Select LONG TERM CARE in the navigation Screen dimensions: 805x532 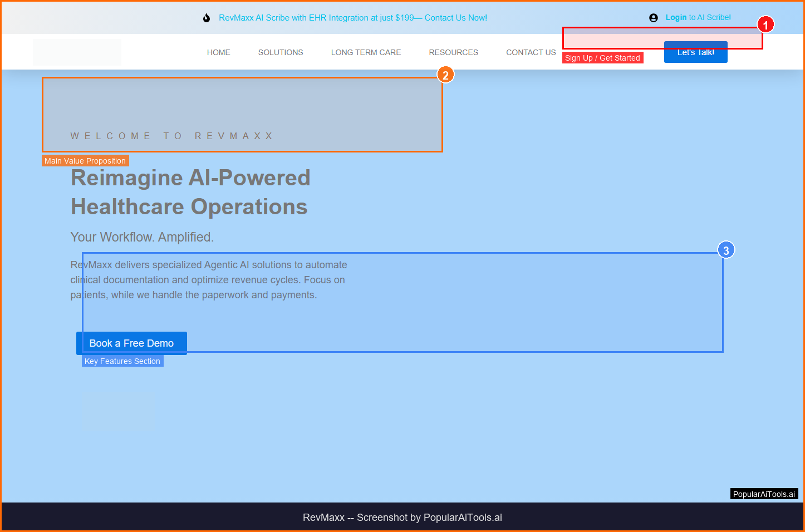pyautogui.click(x=366, y=52)
